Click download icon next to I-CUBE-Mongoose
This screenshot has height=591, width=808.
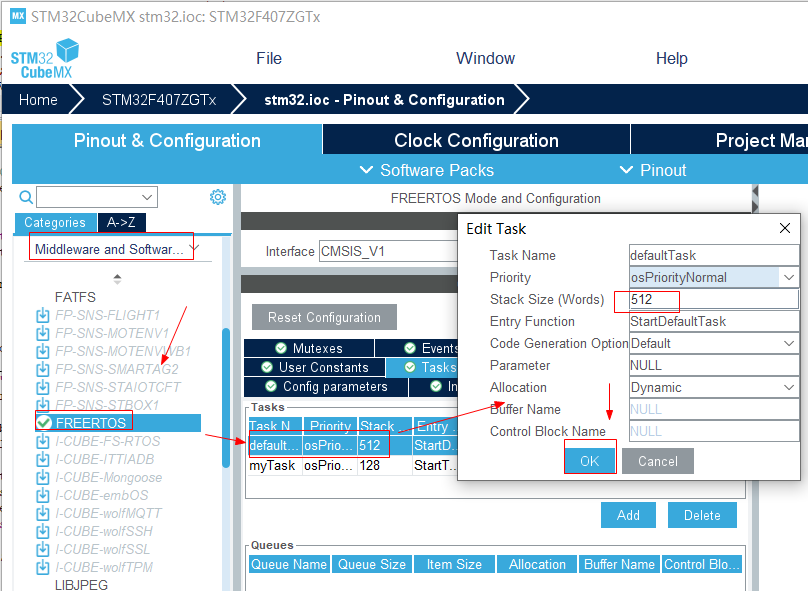coord(43,477)
